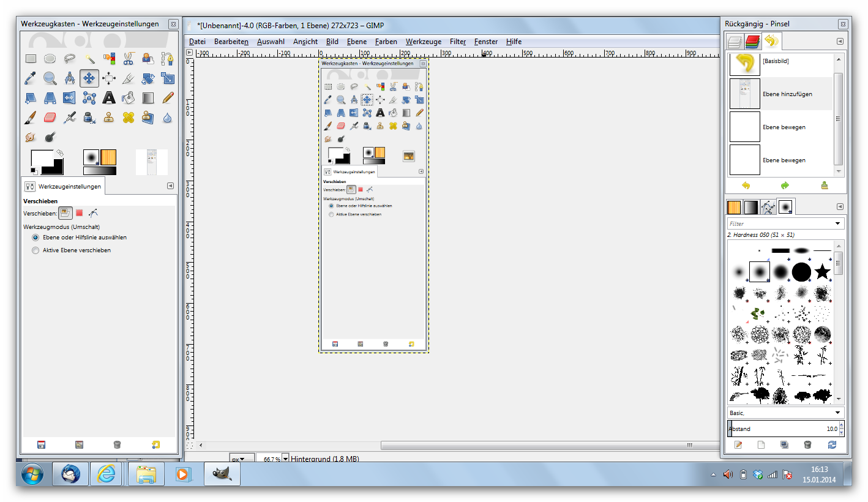868x502 pixels.
Task: Refresh brushes with blue arrows button
Action: 832,445
